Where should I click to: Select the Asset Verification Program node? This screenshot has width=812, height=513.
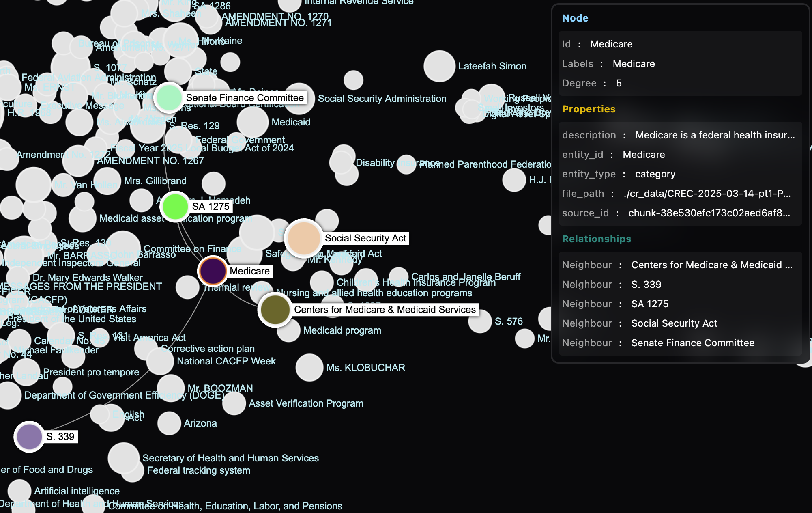pos(234,403)
